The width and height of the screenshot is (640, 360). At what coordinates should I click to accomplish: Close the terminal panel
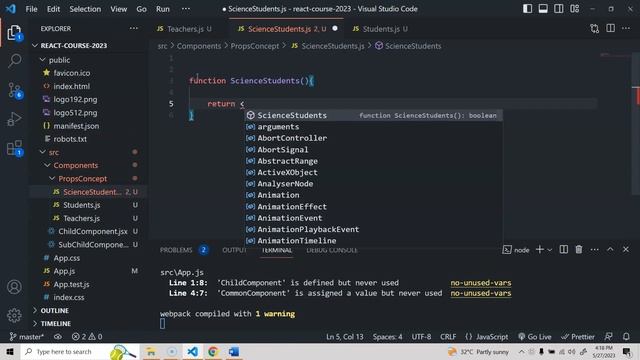pos(626,249)
